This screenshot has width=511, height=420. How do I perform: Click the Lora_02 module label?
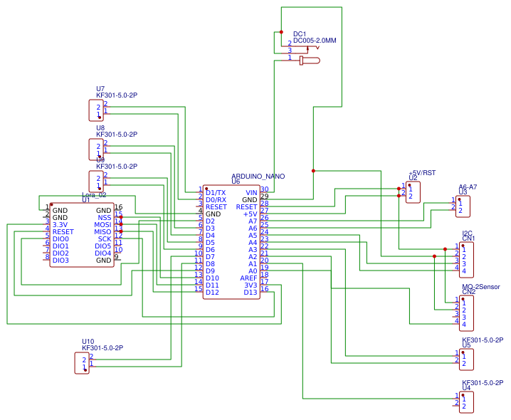coord(94,195)
